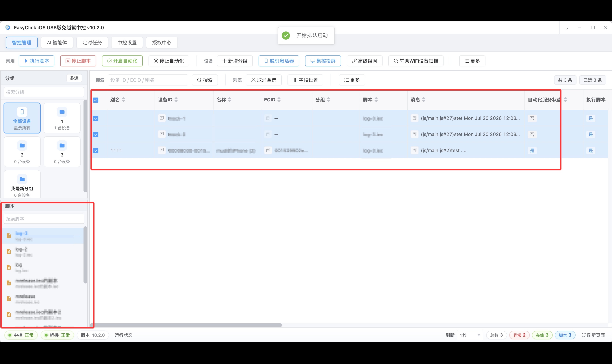Click the horizontal scrollbar under the device table

pyautogui.click(x=186, y=325)
